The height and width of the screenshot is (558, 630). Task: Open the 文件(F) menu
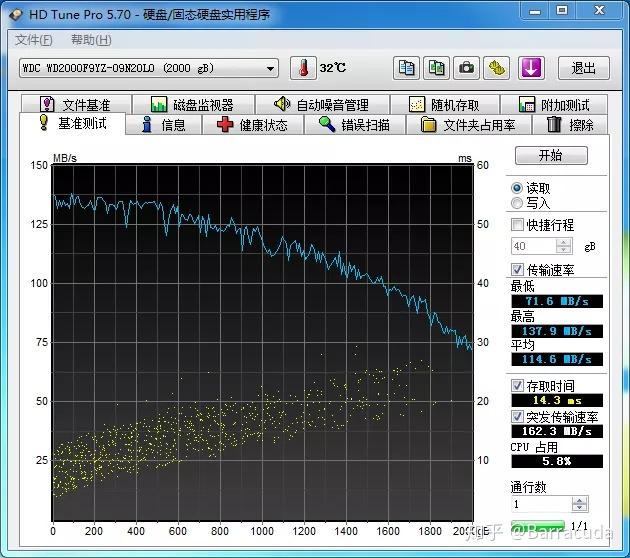pyautogui.click(x=34, y=40)
